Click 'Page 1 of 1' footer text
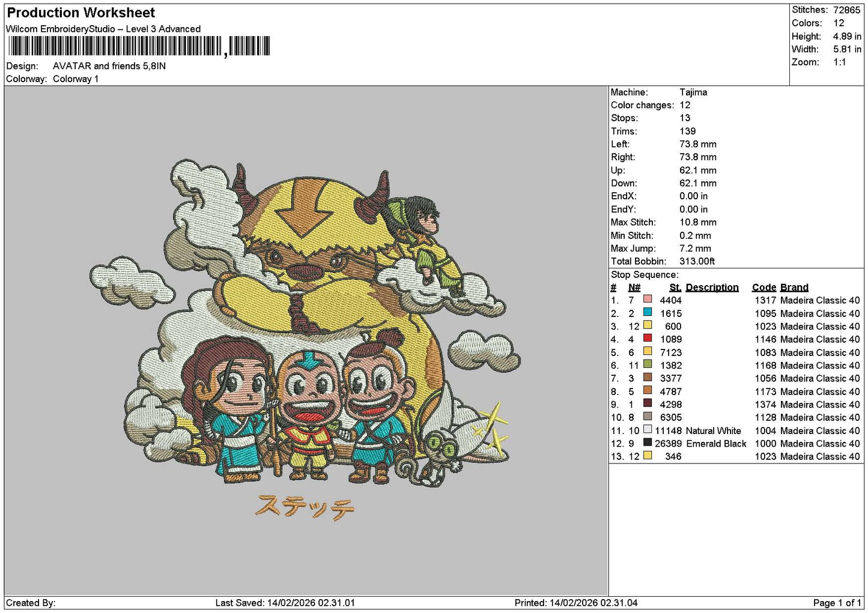Viewport: 868px width, 613px height. coord(837,602)
